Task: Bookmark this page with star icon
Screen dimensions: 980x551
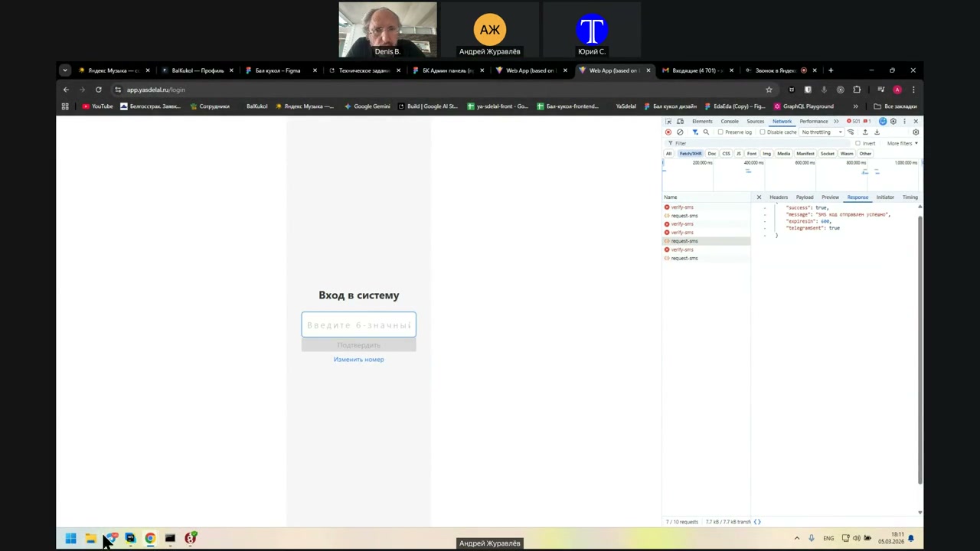Action: click(x=769, y=90)
